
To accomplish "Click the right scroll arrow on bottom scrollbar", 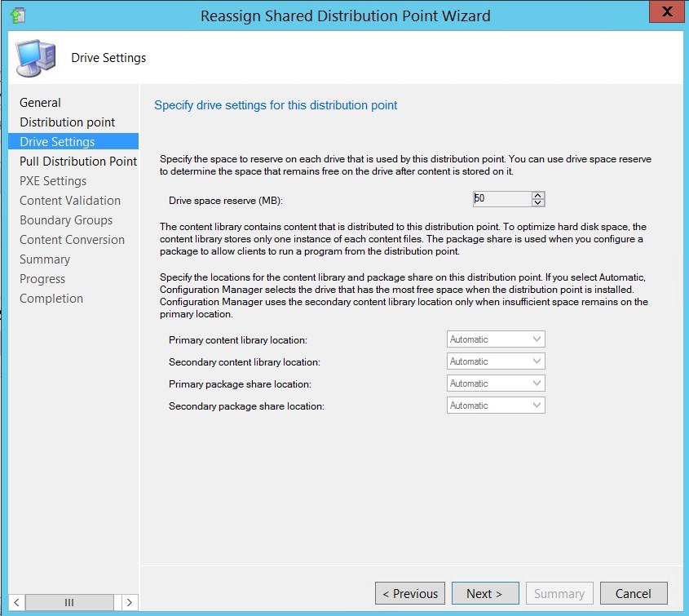I will (x=129, y=601).
